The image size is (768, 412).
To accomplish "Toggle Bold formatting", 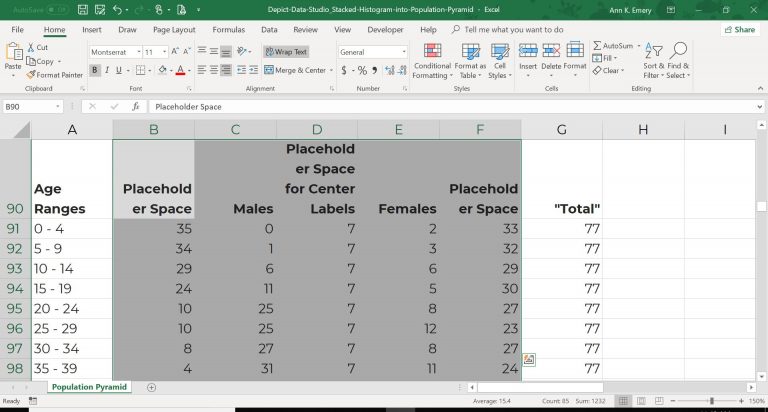I will 95,71.
